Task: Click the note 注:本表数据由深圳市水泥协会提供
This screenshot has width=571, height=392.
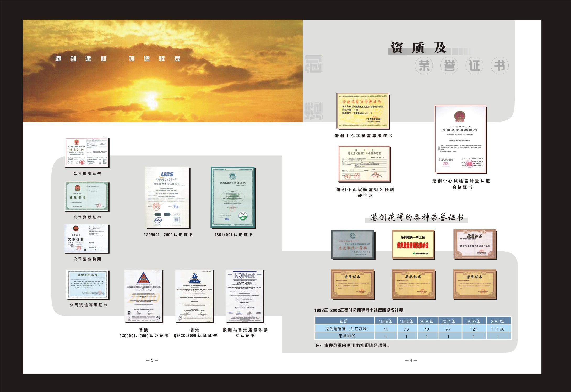Action: (x=352, y=346)
